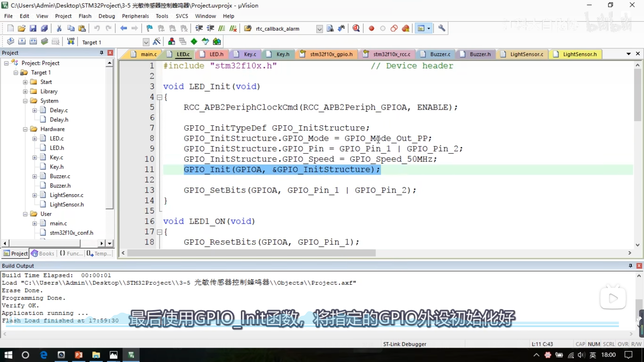Click Manage Run-Time Environment green diamond icon
This screenshot has width=644, height=362.
click(x=194, y=41)
